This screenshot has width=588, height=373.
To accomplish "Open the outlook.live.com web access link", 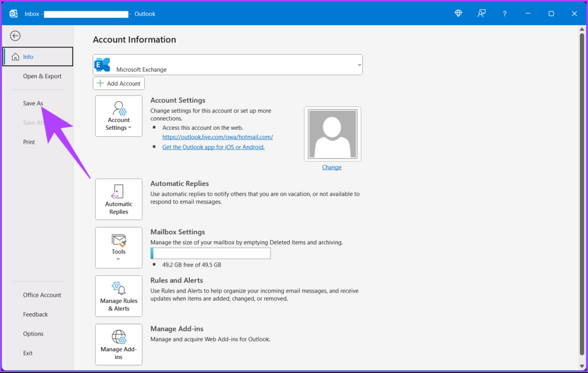I will tap(218, 137).
